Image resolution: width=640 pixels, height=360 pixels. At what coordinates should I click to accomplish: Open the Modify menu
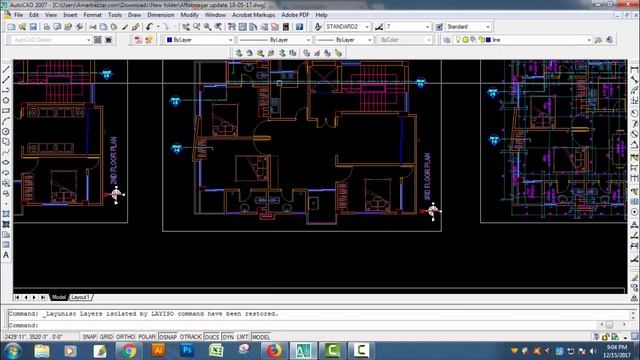[189, 15]
